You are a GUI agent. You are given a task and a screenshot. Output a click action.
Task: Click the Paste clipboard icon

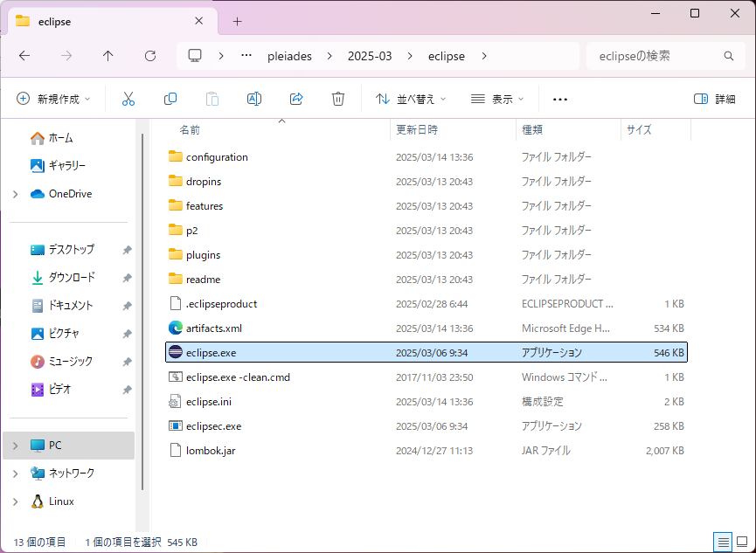[x=212, y=99]
